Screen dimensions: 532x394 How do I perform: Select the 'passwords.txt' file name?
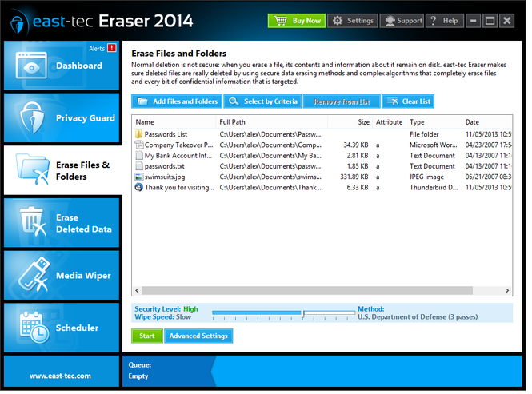point(165,166)
